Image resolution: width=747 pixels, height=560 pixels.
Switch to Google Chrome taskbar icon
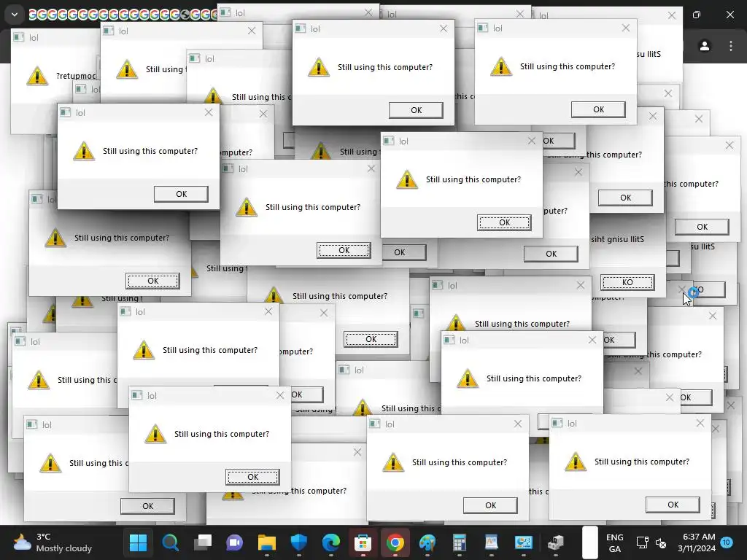click(x=395, y=542)
